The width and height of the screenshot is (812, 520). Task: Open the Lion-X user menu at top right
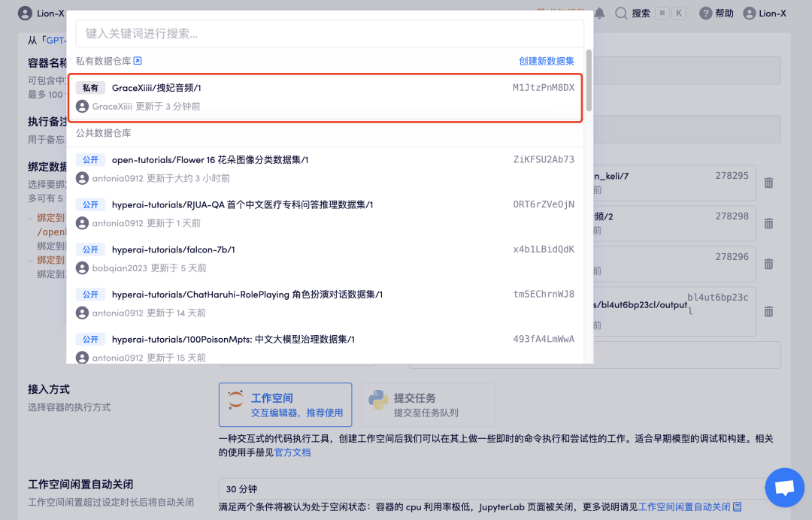click(765, 14)
